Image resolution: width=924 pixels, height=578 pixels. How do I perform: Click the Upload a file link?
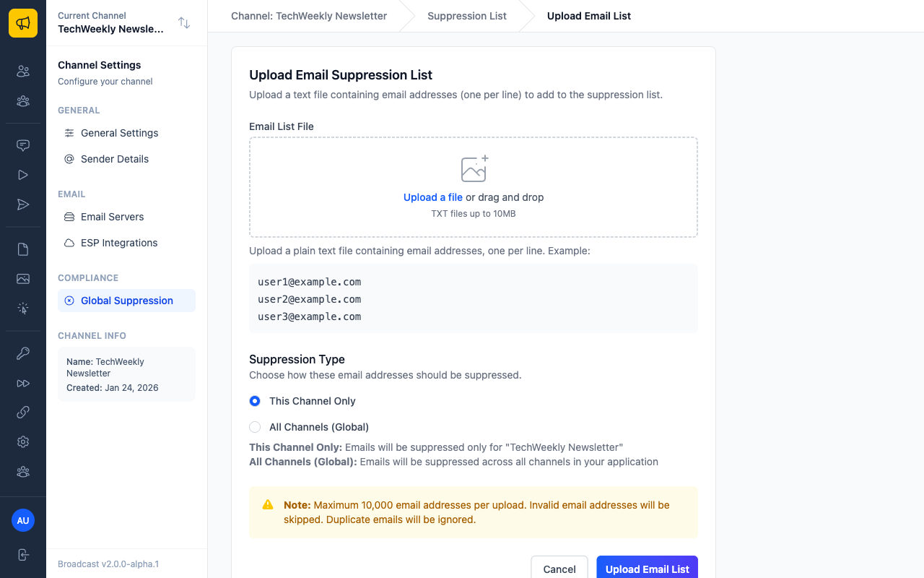point(433,197)
